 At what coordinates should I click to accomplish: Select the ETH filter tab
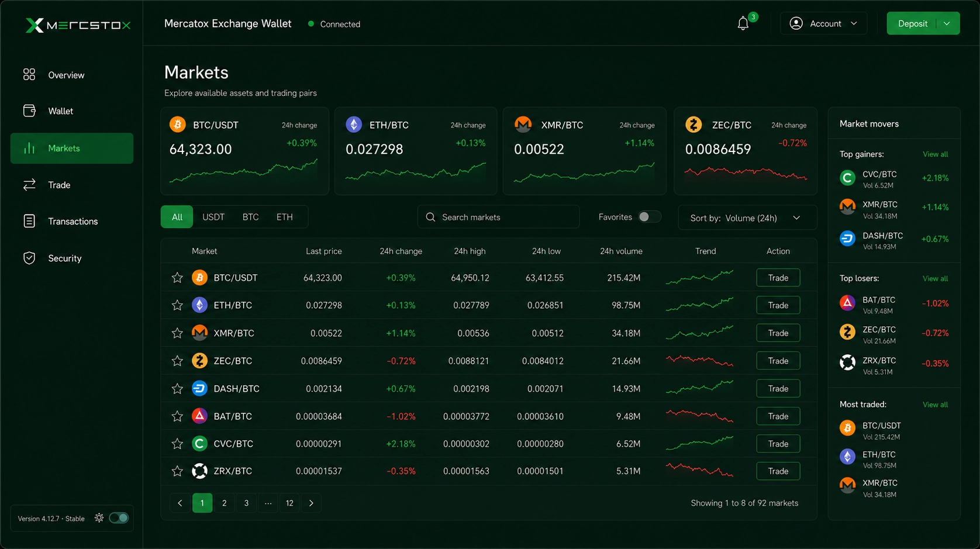coord(285,217)
